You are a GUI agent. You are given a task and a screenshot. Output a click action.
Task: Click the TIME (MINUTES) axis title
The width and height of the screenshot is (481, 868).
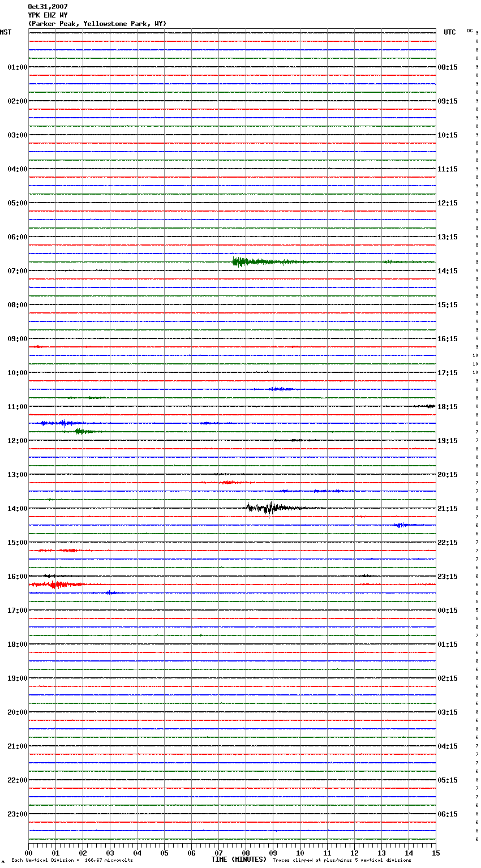(239, 860)
